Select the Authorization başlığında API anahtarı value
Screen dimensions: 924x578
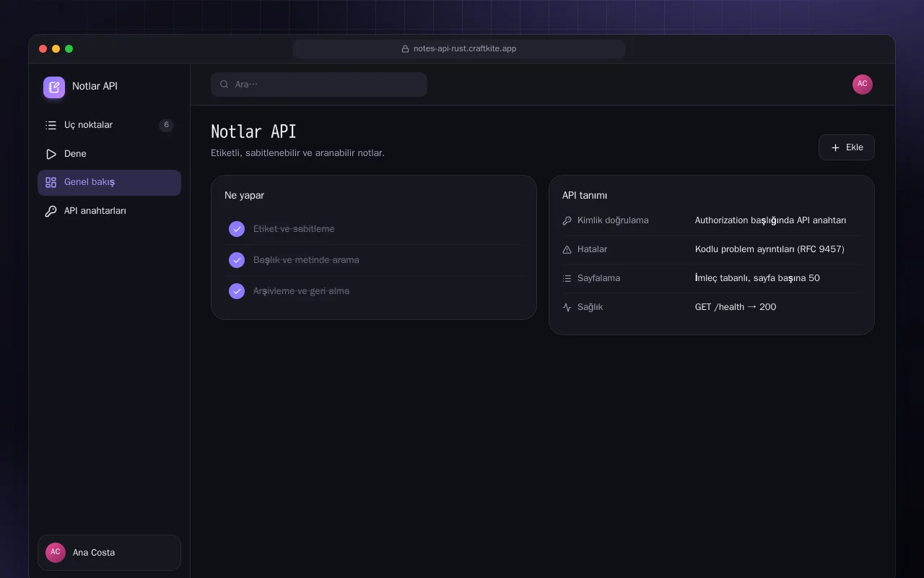point(770,220)
